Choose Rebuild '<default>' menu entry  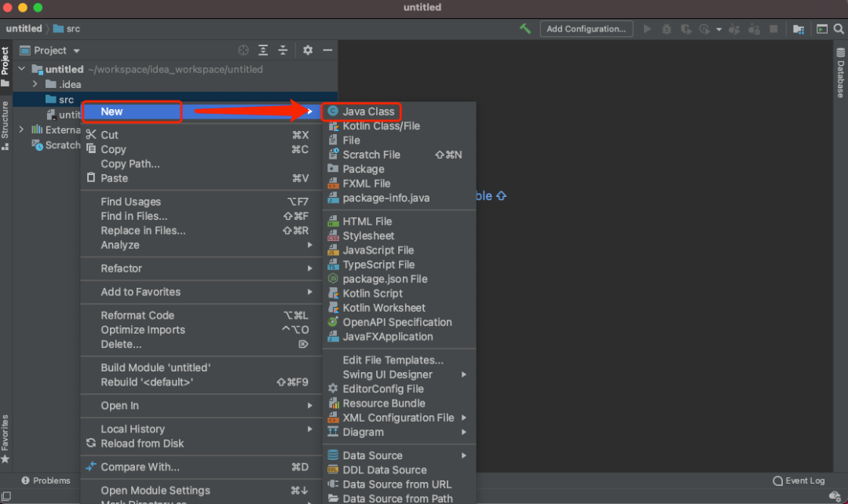coord(201,382)
